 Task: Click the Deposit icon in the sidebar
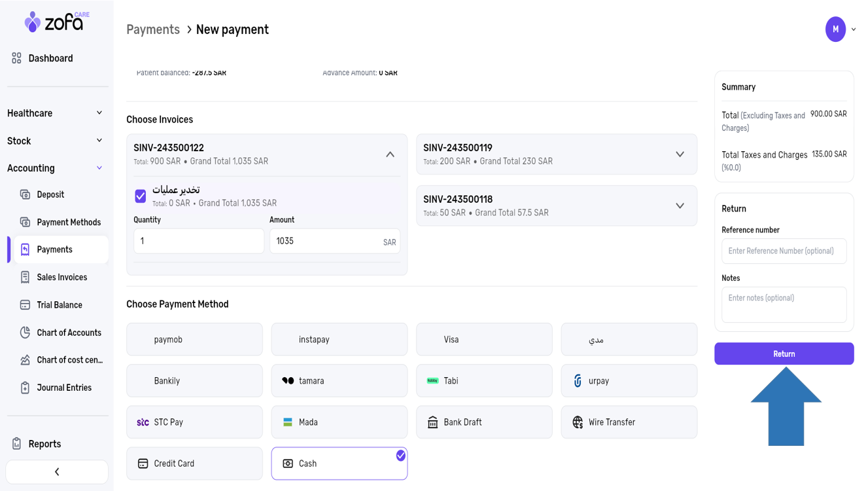25,194
